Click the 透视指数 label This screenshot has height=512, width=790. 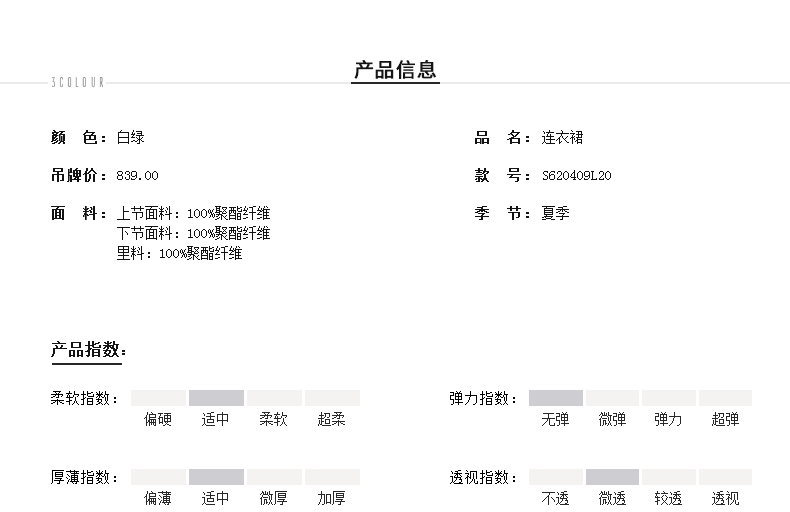click(483, 477)
